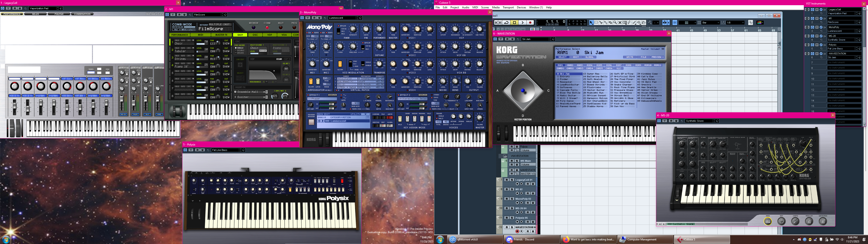Click the Record button in Cubase transport
This screenshot has height=244, width=868.
pos(530,23)
